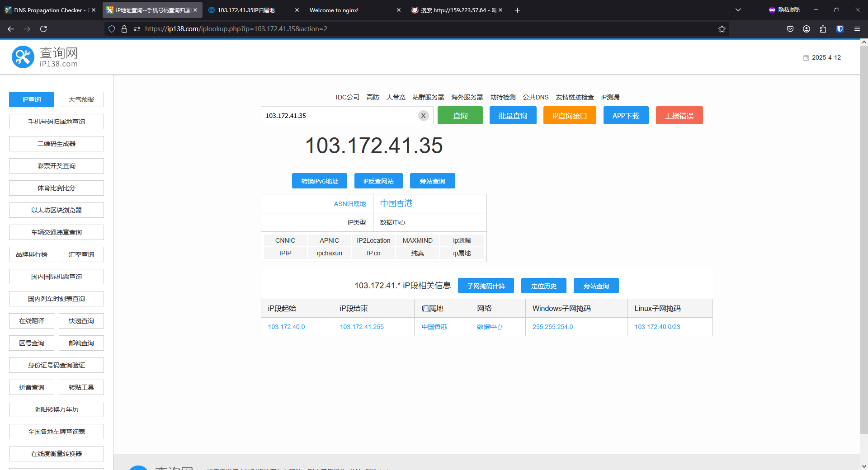868x470 pixels.
Task: Switch to the Welcome to nginx! tab
Action: point(348,10)
